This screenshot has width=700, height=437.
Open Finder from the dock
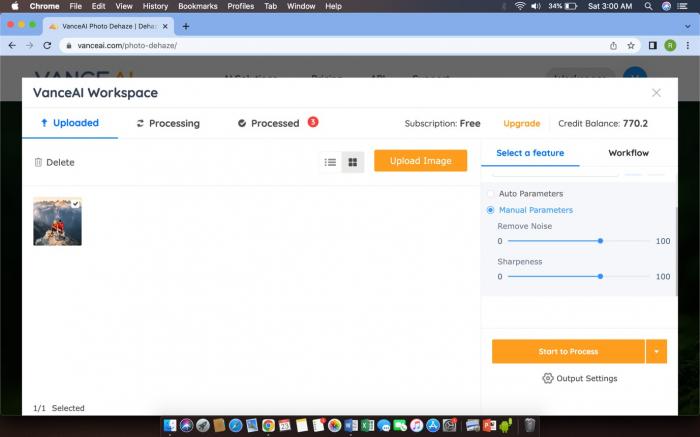pos(170,425)
